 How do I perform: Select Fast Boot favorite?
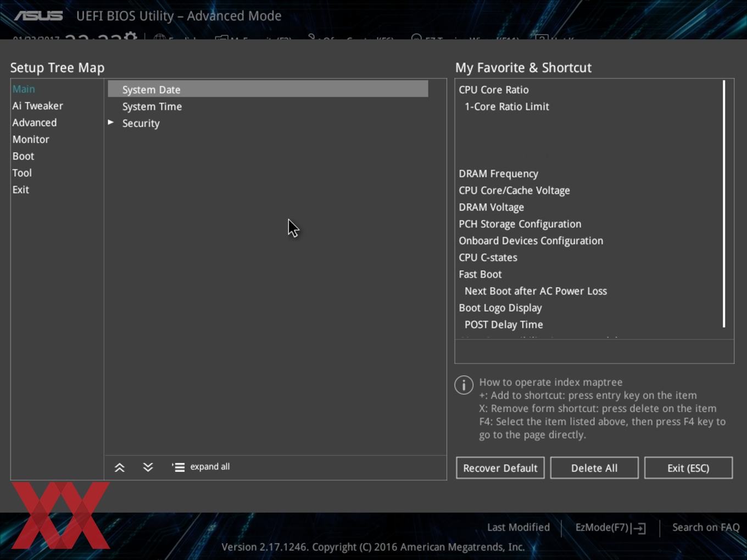[x=480, y=274]
